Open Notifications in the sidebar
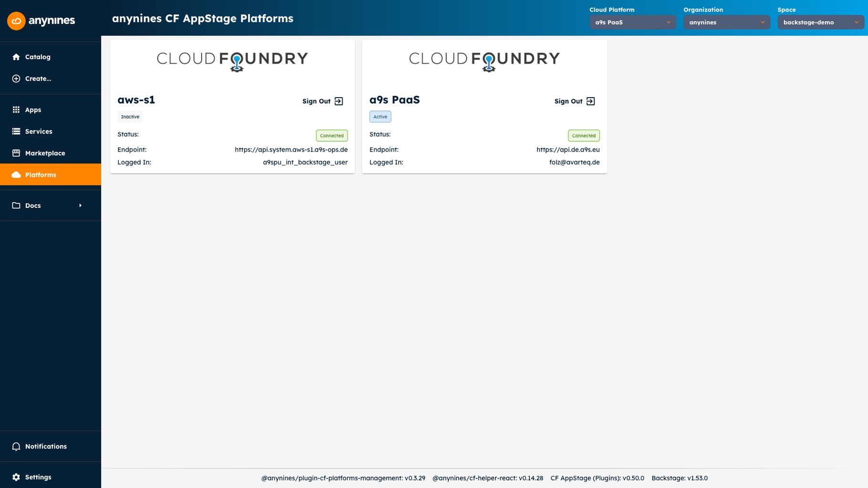 tap(51, 447)
